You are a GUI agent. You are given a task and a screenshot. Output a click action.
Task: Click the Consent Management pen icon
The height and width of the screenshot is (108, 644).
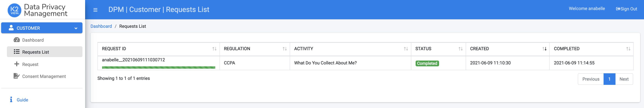coord(17,76)
